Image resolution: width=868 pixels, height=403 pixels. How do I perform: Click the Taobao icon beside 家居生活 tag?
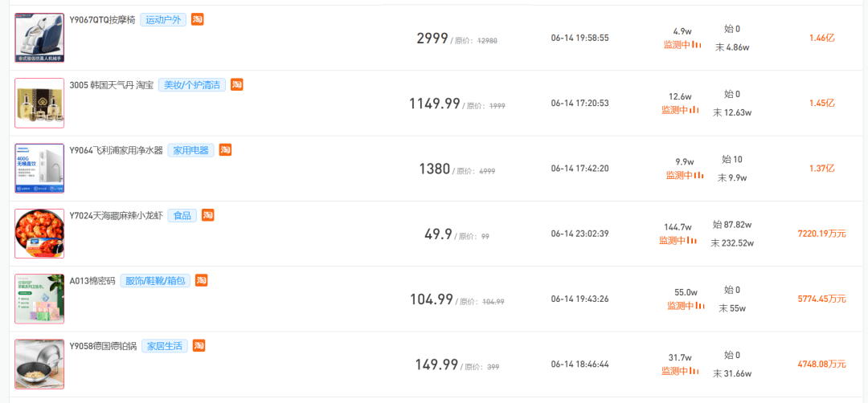click(199, 345)
